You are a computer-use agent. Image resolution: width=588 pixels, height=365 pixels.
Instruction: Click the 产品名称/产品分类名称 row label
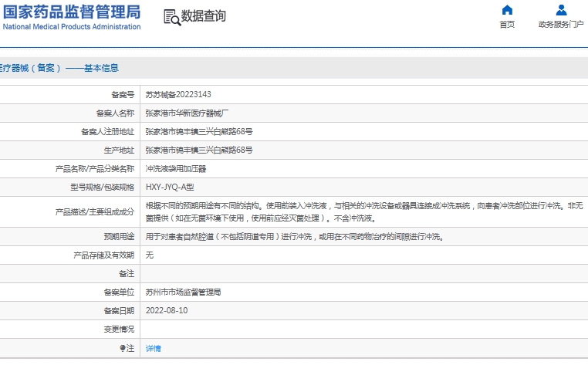(94, 169)
